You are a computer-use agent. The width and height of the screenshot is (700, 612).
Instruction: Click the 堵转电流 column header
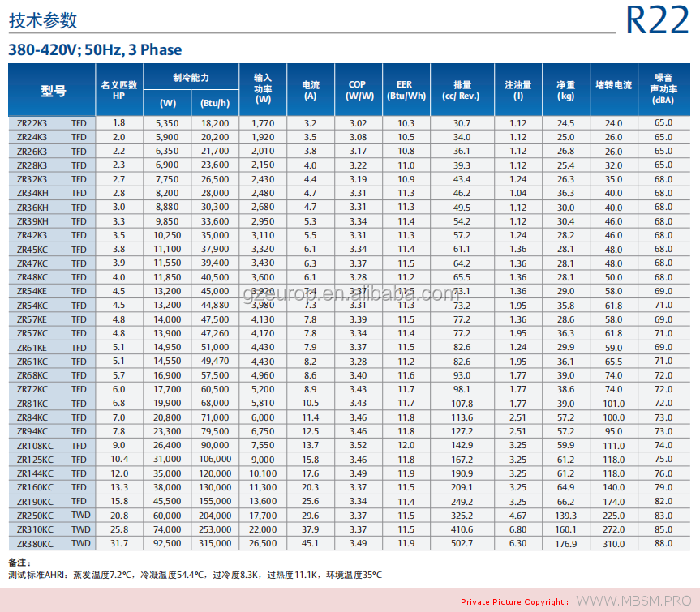[x=613, y=84]
